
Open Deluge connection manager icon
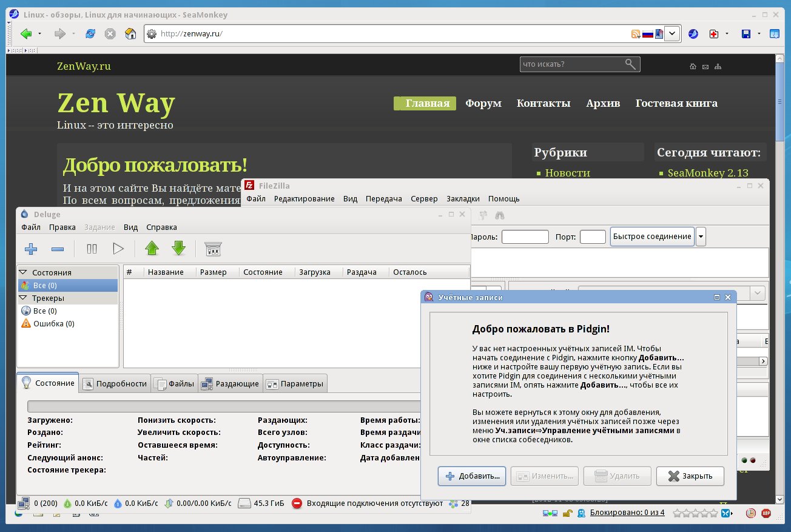[x=213, y=249]
